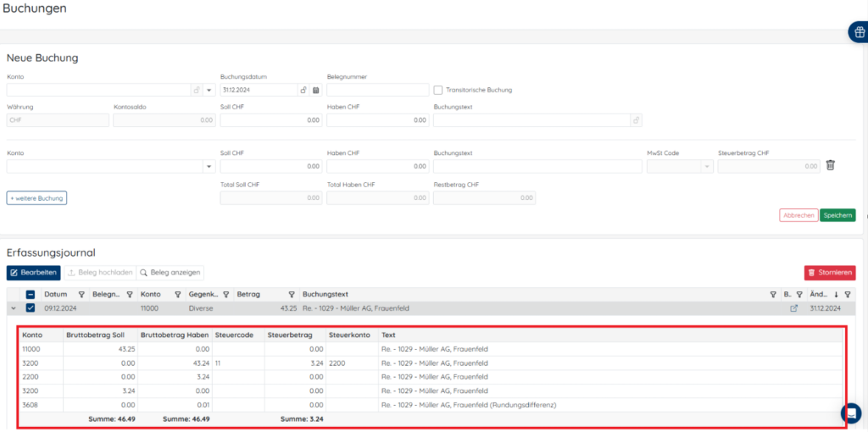Collapse the 09.12.2024 booking row
868x432 pixels.
14,308
